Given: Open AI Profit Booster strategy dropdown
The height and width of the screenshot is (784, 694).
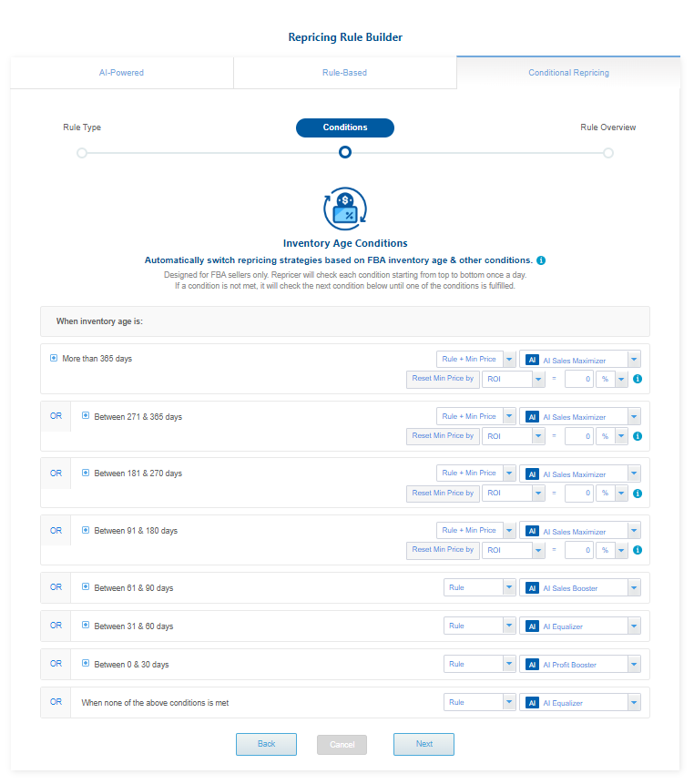Looking at the screenshot, I should [580, 665].
